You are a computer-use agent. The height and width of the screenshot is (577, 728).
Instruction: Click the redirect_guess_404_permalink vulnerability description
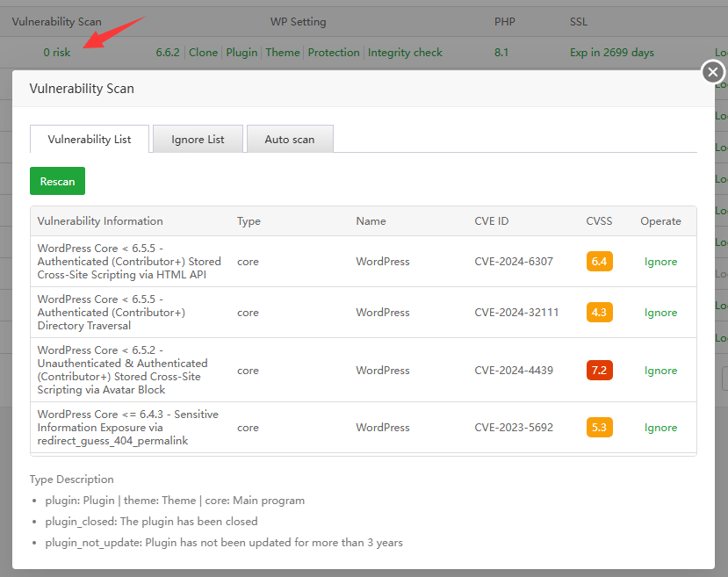127,427
